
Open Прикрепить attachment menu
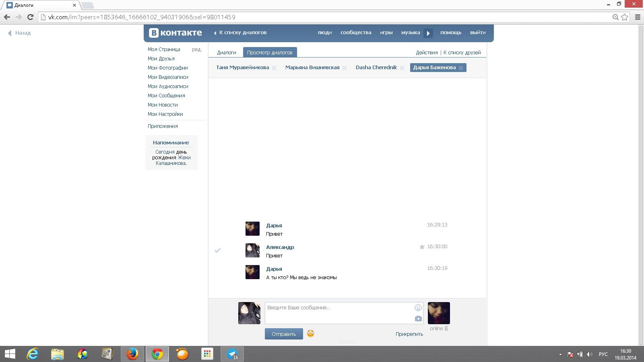(409, 334)
